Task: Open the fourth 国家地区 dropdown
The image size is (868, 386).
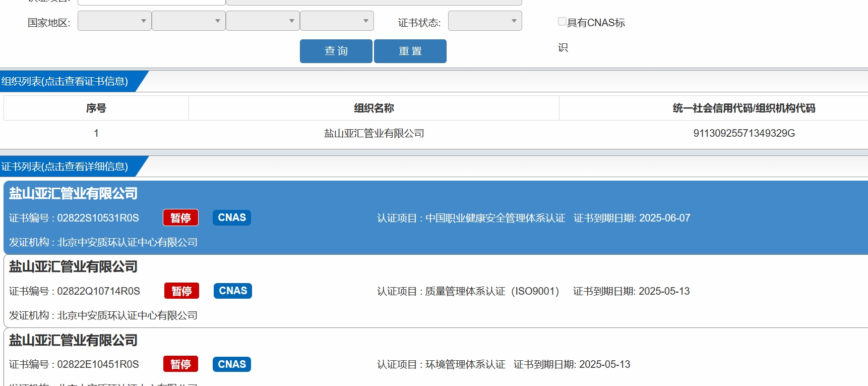Action: click(x=337, y=21)
